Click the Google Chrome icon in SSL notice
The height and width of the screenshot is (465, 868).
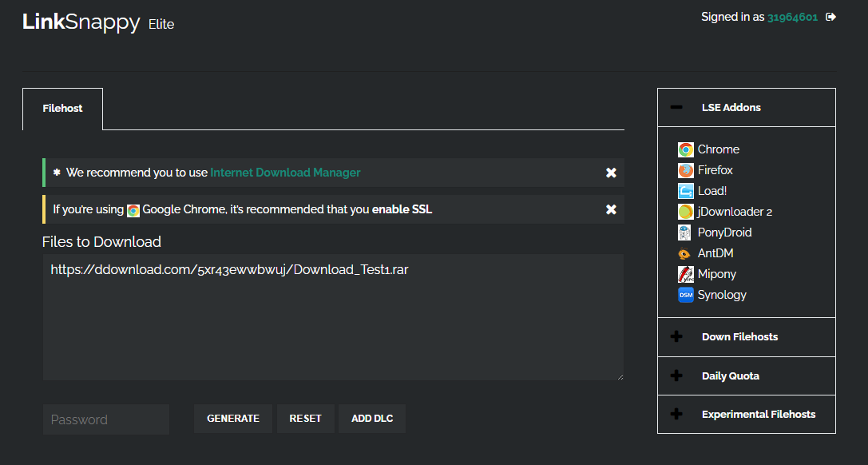click(133, 210)
